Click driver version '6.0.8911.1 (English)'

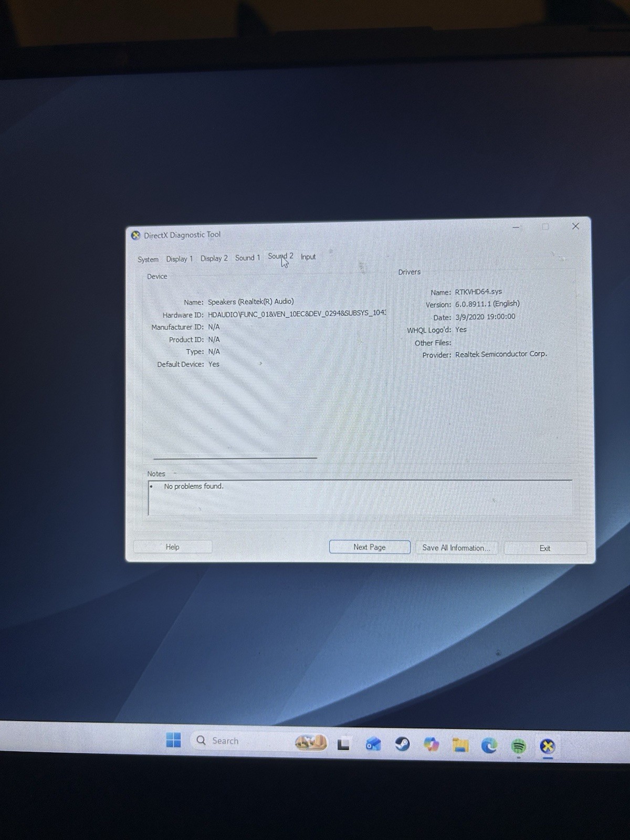point(487,304)
